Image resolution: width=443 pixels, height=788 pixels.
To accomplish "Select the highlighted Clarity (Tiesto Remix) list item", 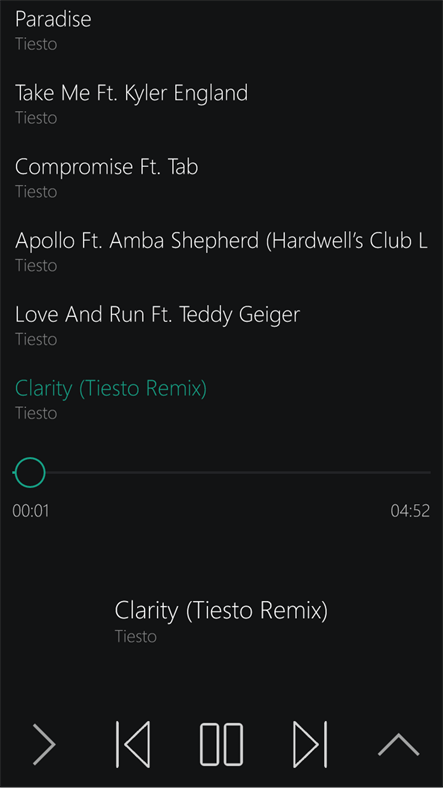I will coord(222,400).
